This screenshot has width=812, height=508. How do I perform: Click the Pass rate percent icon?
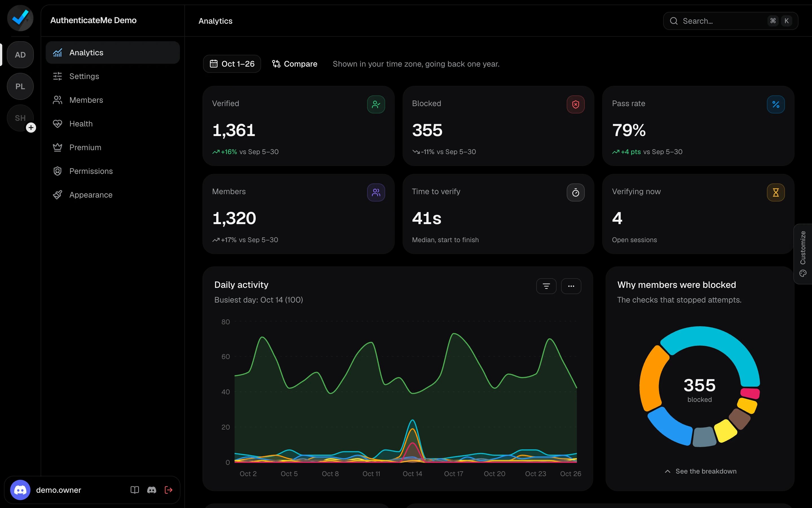click(775, 104)
